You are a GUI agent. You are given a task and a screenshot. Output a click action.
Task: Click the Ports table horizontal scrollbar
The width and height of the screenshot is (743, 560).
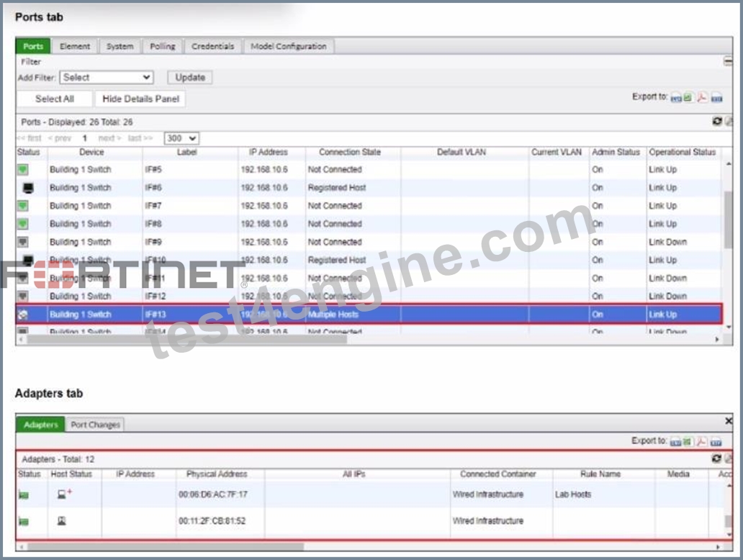point(187,339)
